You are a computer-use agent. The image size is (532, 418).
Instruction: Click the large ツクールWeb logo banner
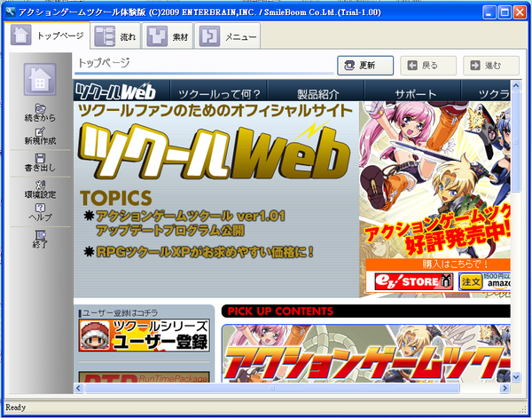[x=215, y=152]
